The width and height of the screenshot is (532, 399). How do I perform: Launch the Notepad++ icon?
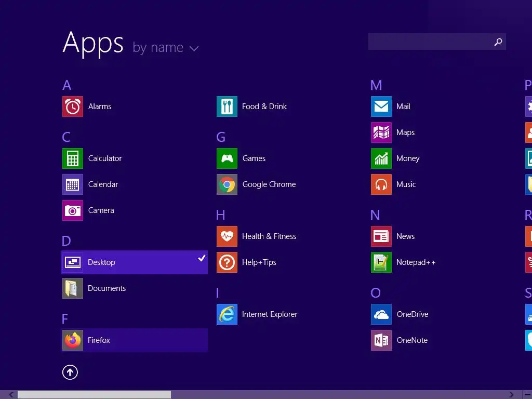tap(381, 262)
